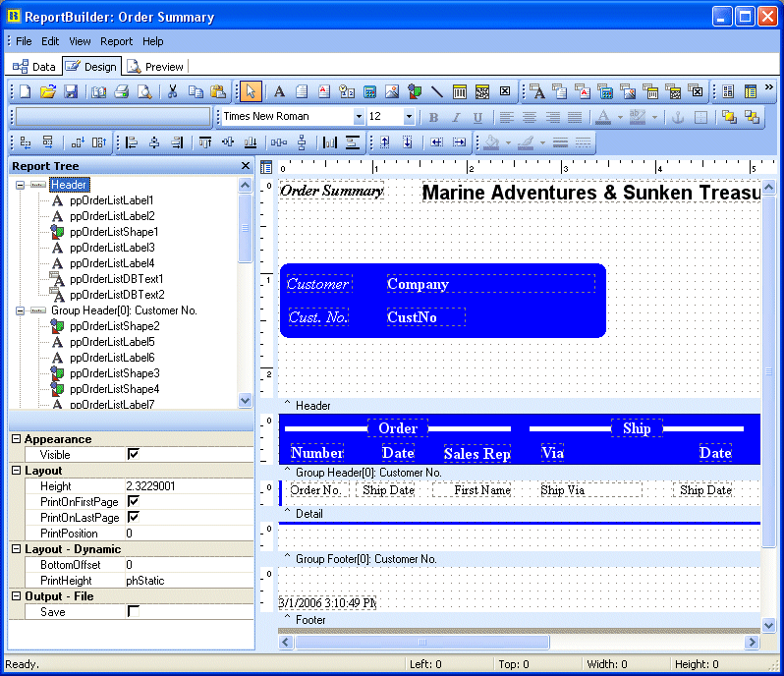Select the Line component tool
The width and height of the screenshot is (784, 676).
437,91
